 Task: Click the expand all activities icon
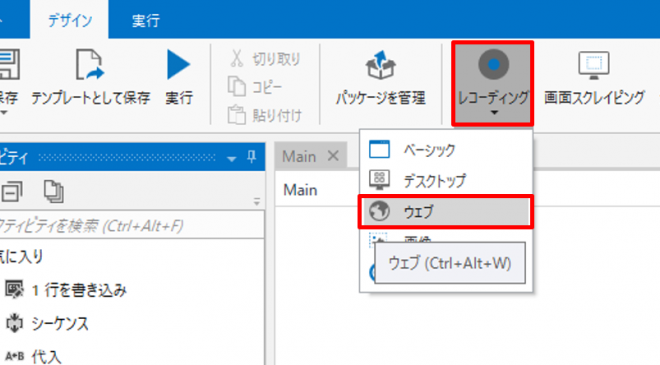(x=54, y=192)
